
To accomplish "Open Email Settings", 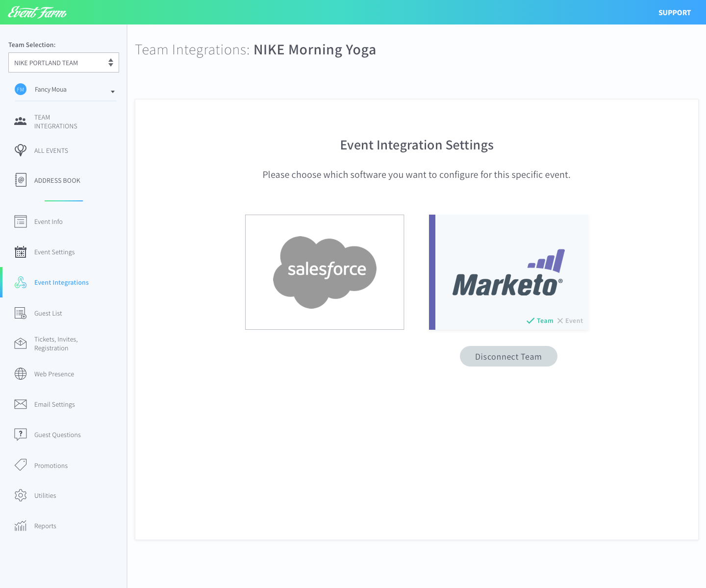I will pos(54,404).
